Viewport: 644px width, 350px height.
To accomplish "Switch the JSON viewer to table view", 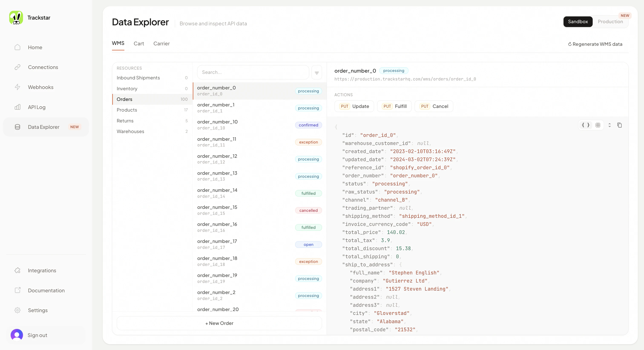I will [x=598, y=125].
